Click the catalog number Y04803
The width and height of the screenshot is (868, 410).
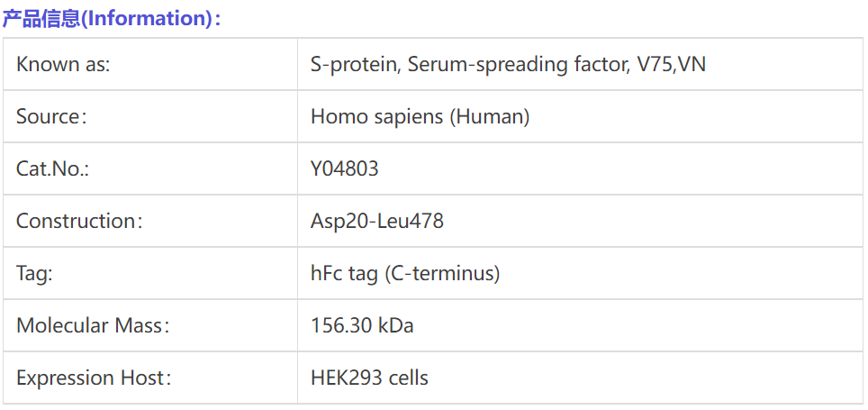(345, 169)
